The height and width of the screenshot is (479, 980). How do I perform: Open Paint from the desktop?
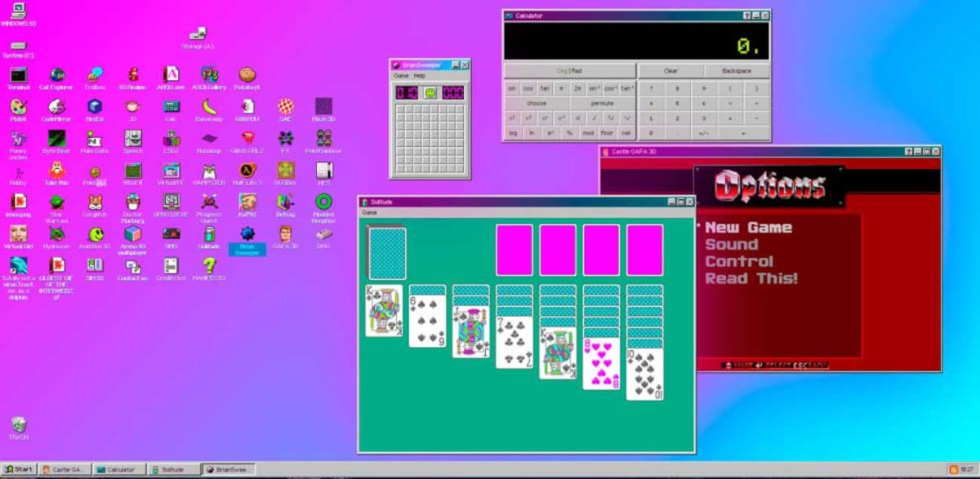(x=18, y=104)
